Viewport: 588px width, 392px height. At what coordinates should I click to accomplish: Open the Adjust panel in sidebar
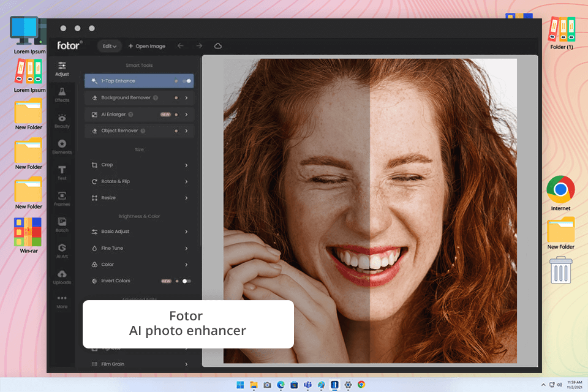(x=62, y=69)
